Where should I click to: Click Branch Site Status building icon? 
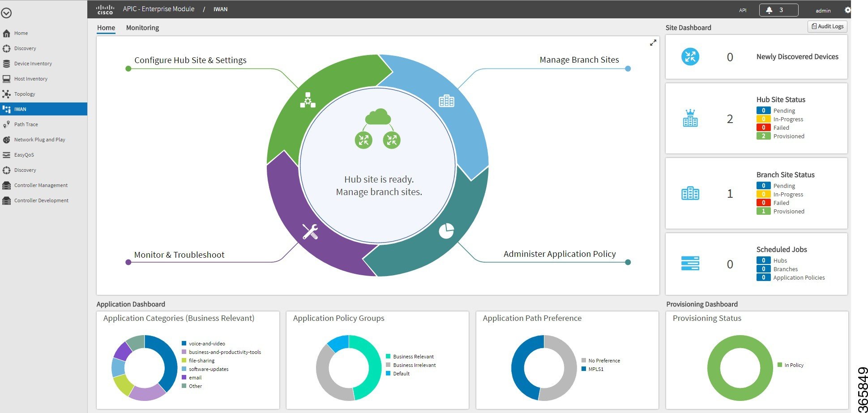pyautogui.click(x=690, y=193)
